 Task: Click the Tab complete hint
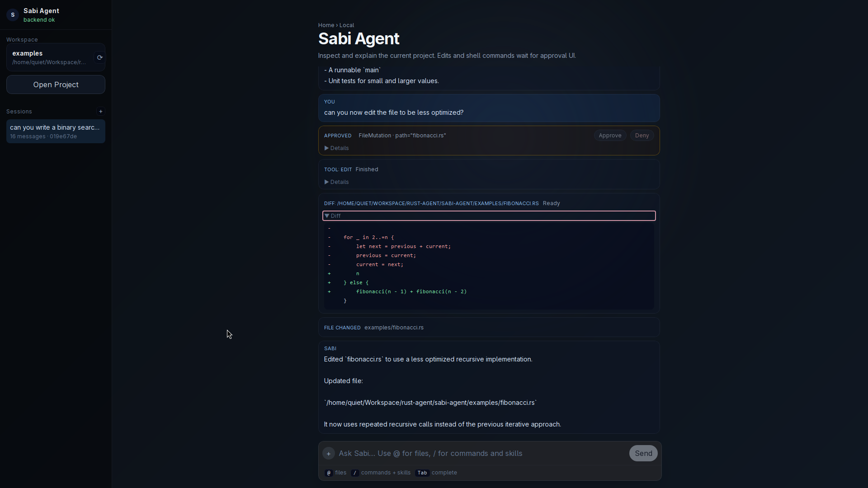436,473
